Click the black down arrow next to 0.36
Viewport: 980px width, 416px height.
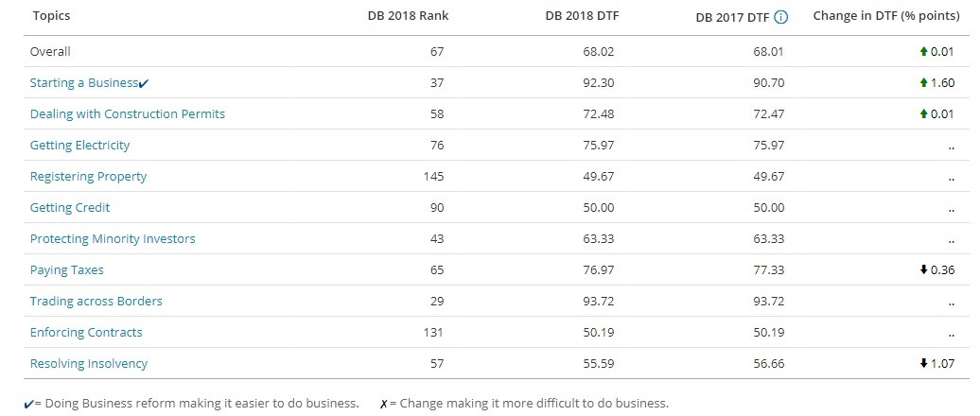pos(924,269)
